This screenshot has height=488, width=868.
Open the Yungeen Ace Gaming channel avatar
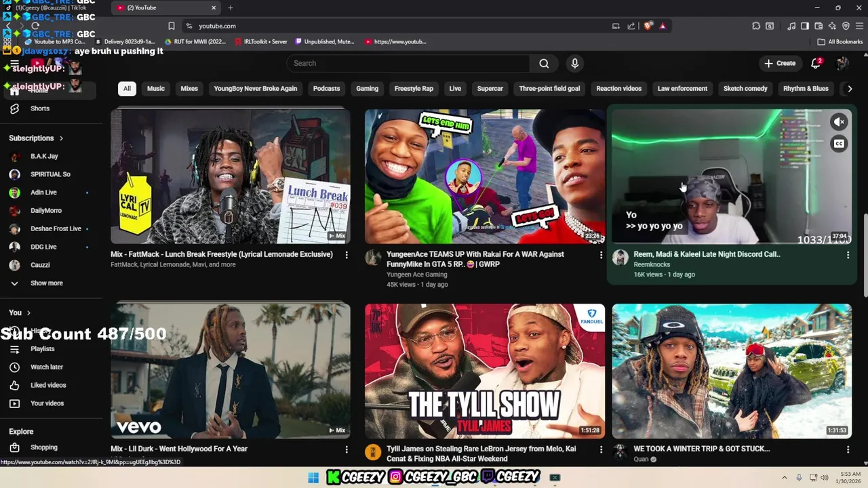coord(372,257)
